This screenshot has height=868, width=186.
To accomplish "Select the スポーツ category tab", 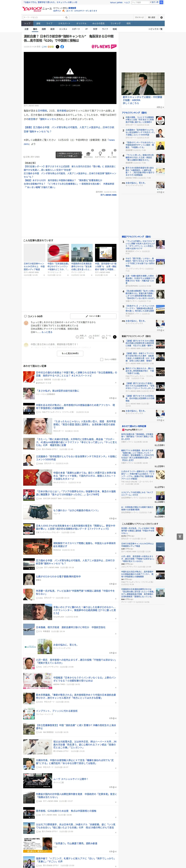I will point(76,29).
